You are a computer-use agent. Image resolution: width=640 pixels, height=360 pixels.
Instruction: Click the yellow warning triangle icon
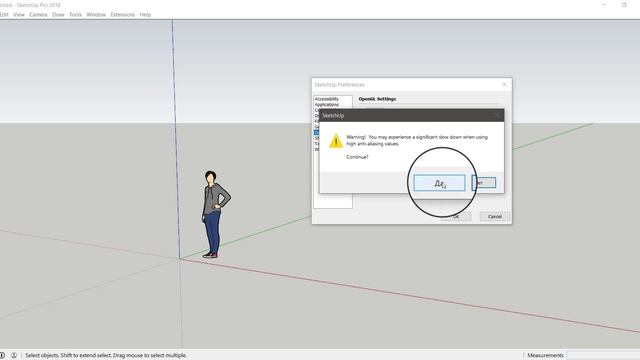[336, 141]
